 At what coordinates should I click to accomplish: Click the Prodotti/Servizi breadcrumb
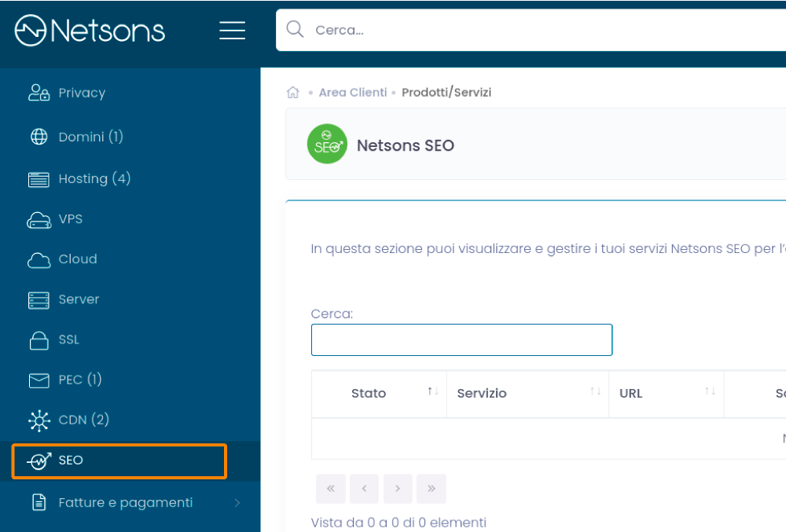(446, 92)
